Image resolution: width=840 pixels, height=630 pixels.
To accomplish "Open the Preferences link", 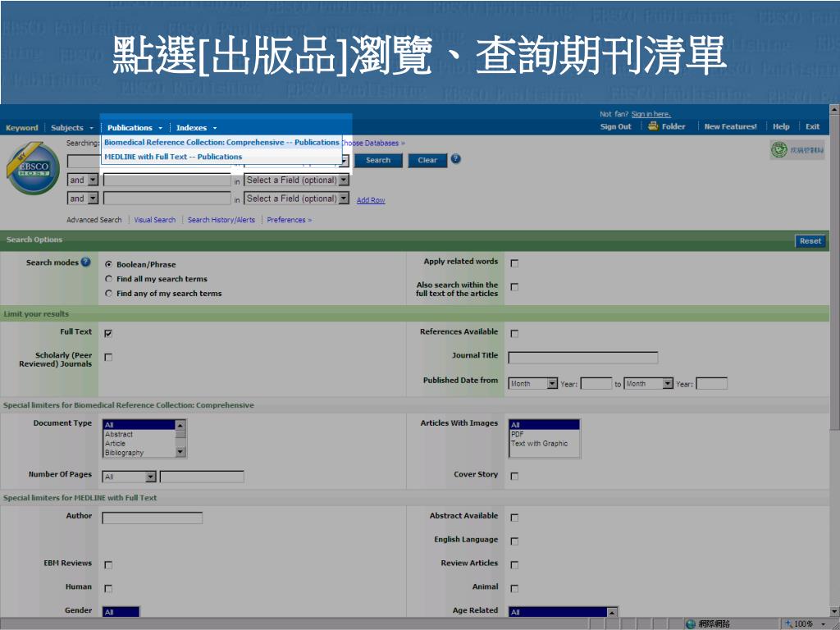I will click(x=289, y=220).
